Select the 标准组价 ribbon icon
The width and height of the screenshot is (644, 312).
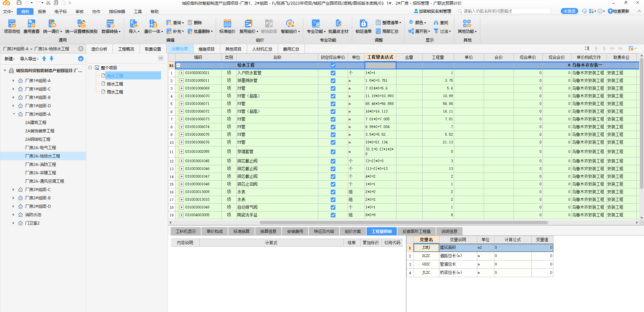tap(227, 24)
